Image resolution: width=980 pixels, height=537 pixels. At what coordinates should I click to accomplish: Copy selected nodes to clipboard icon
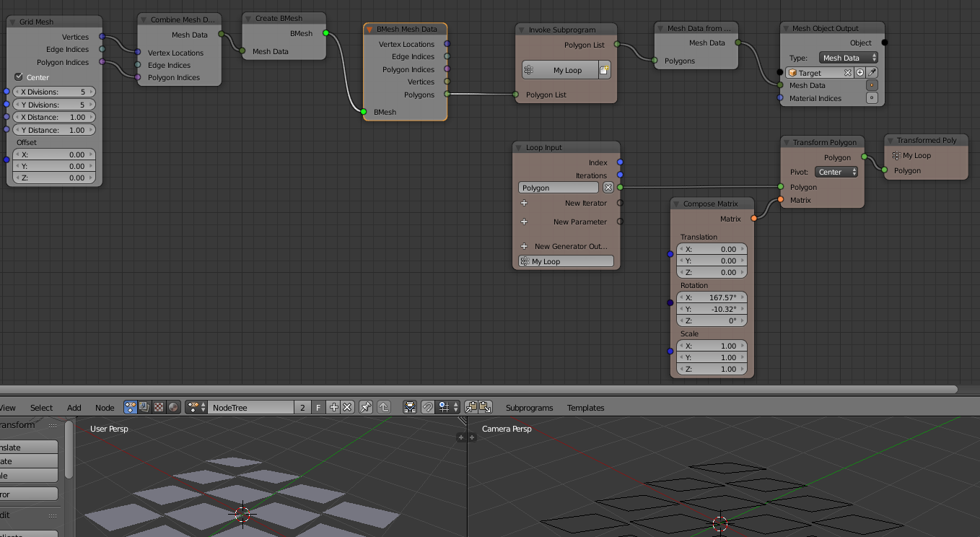471,407
